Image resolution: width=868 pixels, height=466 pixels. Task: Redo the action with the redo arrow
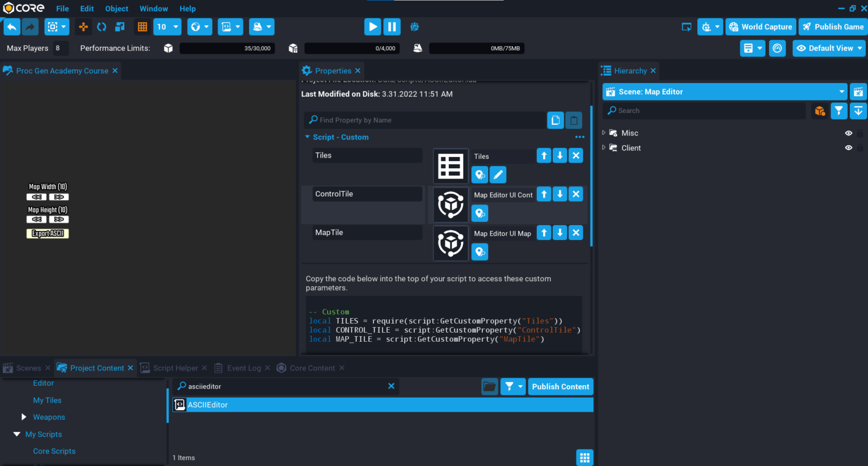pyautogui.click(x=31, y=27)
